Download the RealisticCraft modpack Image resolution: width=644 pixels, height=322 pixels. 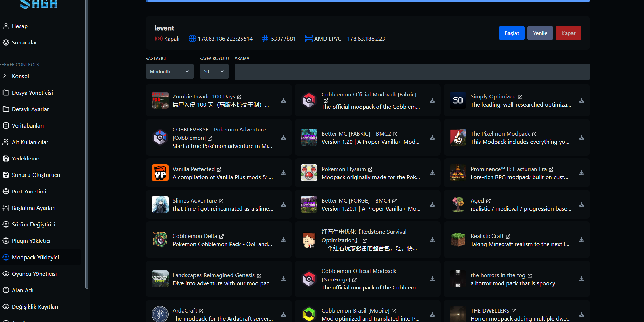point(582,240)
